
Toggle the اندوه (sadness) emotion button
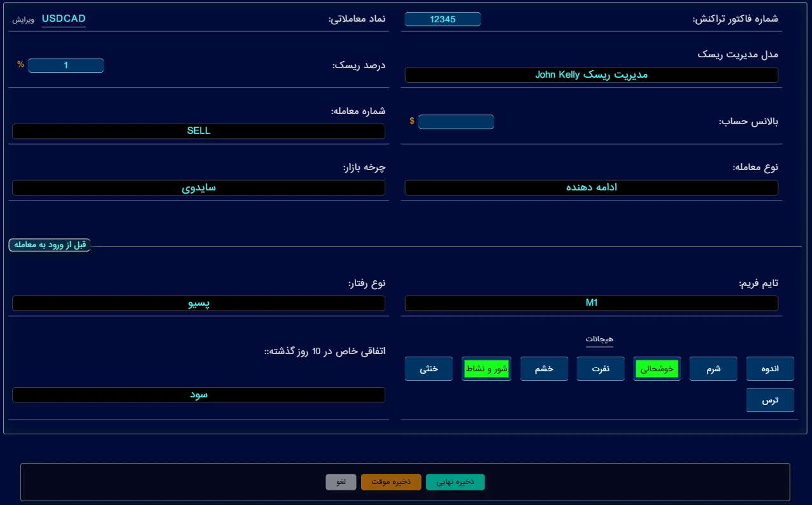[770, 369]
